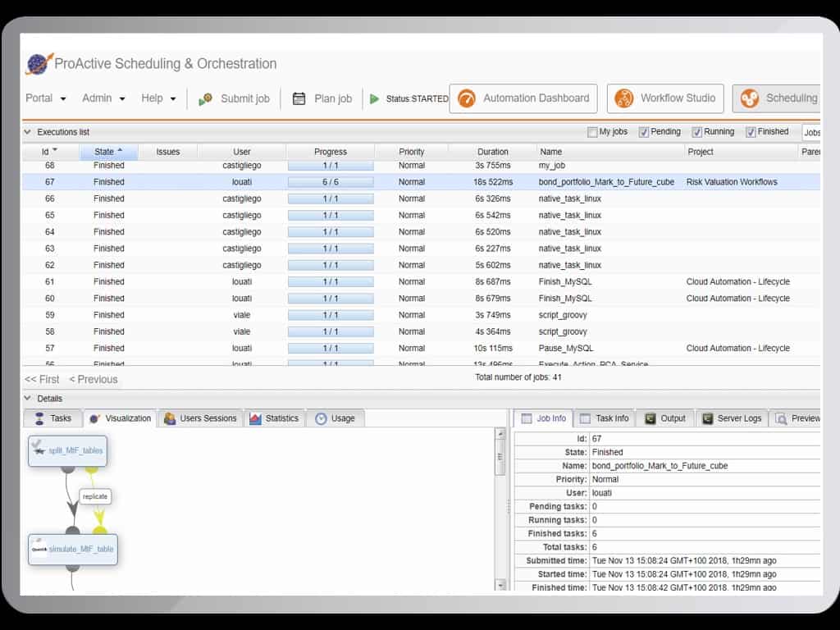Click the Server Logs tab icon
The height and width of the screenshot is (630, 840).
(x=707, y=418)
